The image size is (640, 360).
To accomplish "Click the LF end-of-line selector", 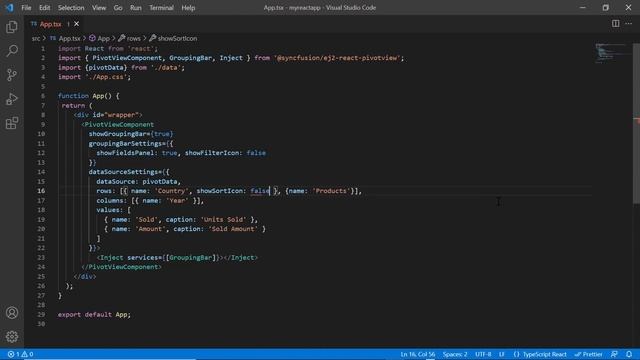I will click(502, 354).
